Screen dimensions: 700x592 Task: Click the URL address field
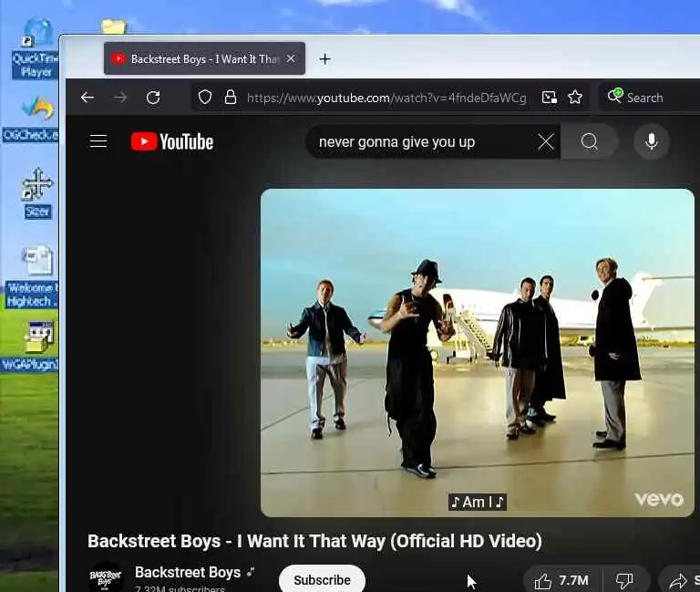click(x=386, y=98)
